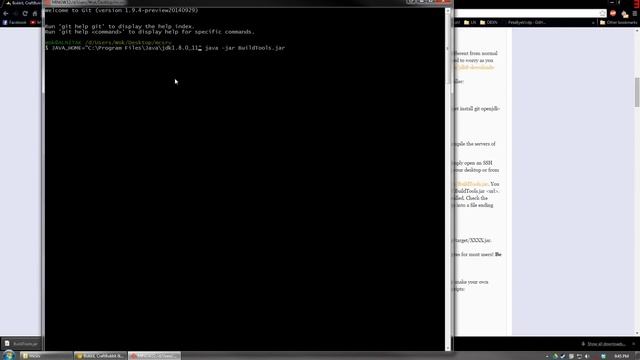Switch to the Bukkit browser taskbar button
This screenshot has height=360, width=640.
[100, 356]
